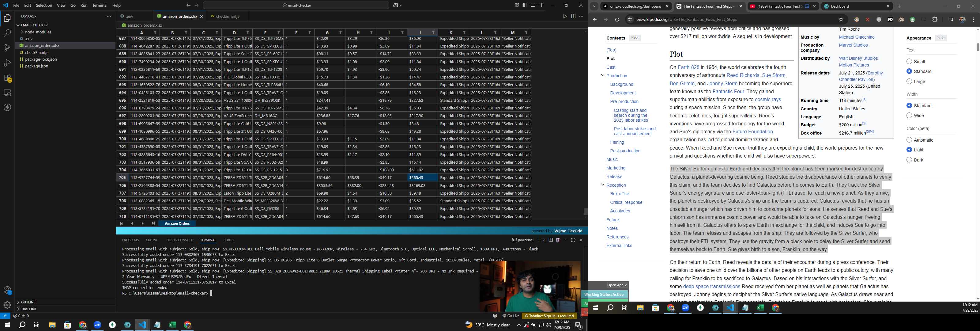
Task: Click the Wikipedia page vertical scrollbar thumb
Action: pos(977,47)
